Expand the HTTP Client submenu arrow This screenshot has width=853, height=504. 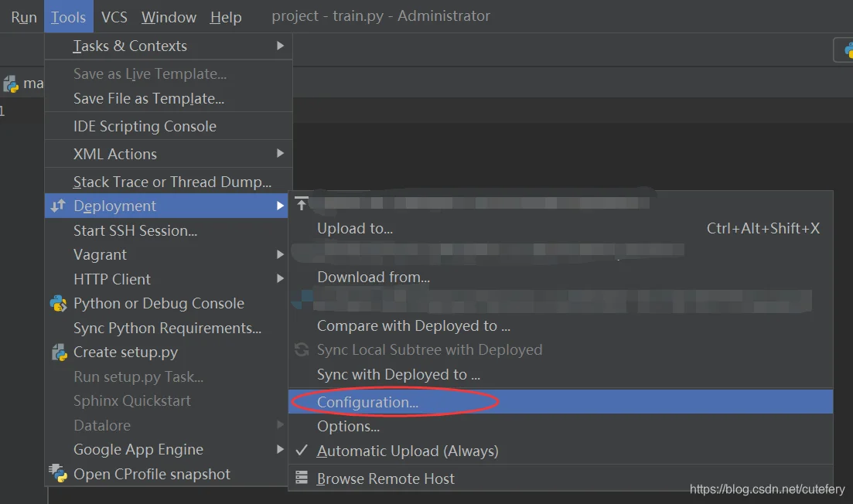click(x=280, y=279)
